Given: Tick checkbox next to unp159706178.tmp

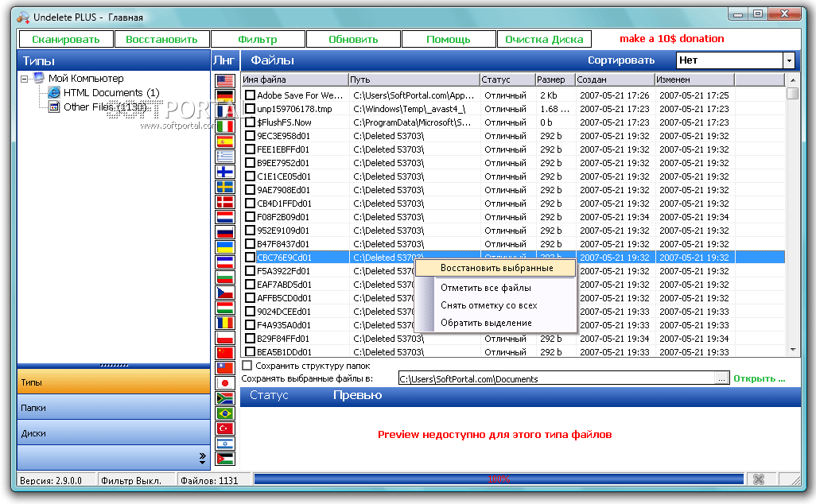Looking at the screenshot, I should (251, 109).
